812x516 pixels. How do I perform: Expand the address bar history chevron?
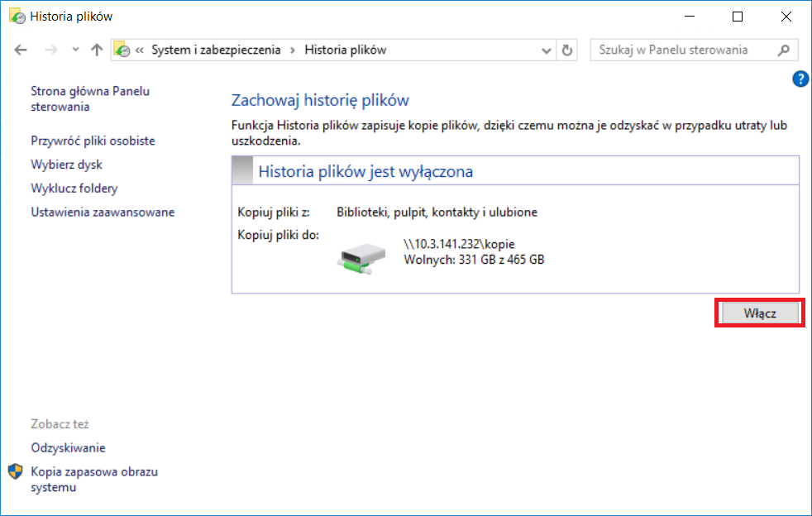pos(546,50)
